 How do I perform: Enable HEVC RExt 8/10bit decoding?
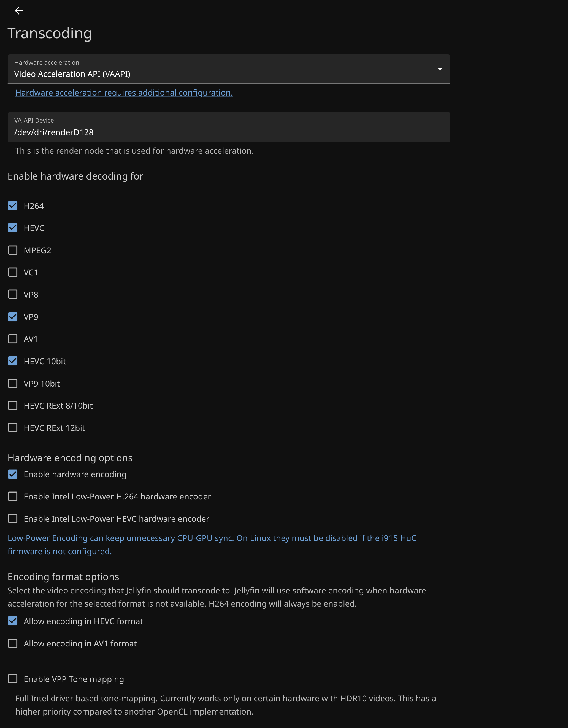tap(13, 406)
